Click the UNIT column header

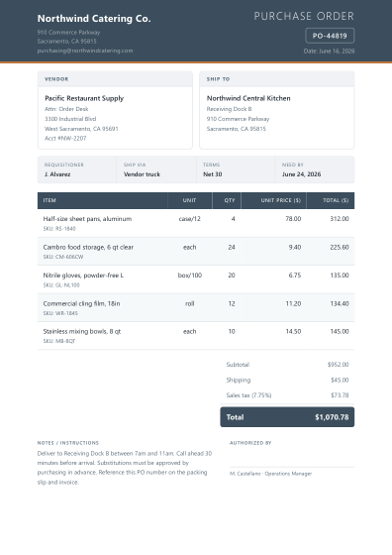189,200
